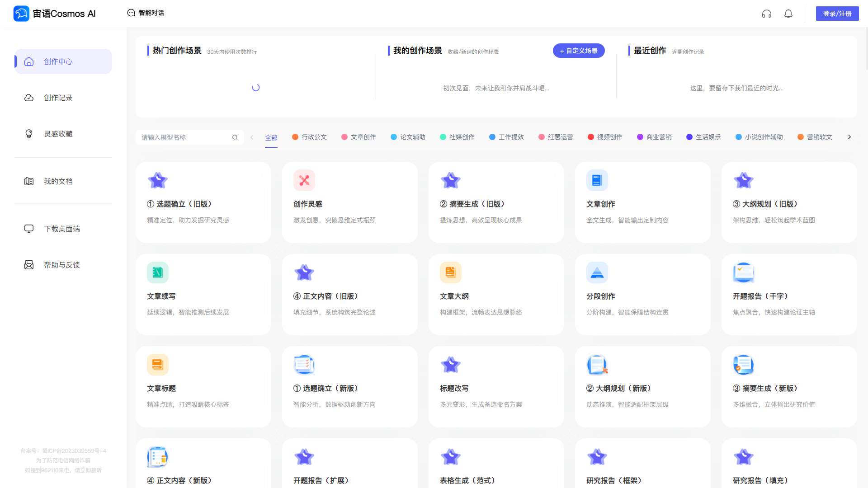868x488 pixels.
Task: Open 下载桌面端 in the sidebar
Action: pyautogui.click(x=62, y=229)
